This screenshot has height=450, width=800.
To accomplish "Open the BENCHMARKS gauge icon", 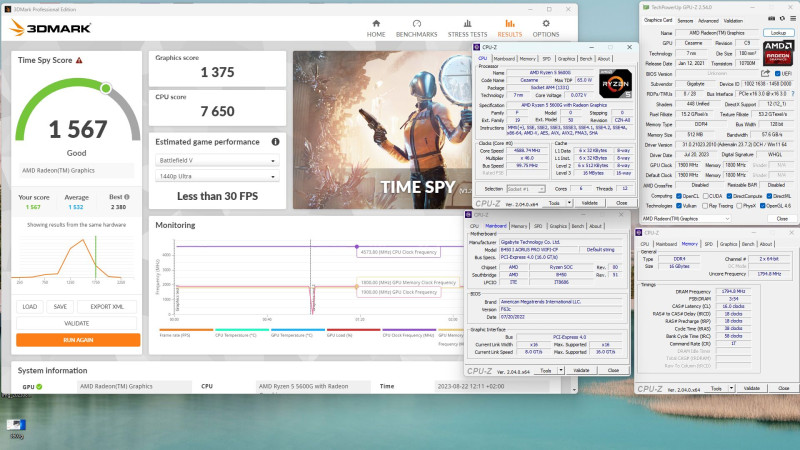I will click(x=416, y=23).
